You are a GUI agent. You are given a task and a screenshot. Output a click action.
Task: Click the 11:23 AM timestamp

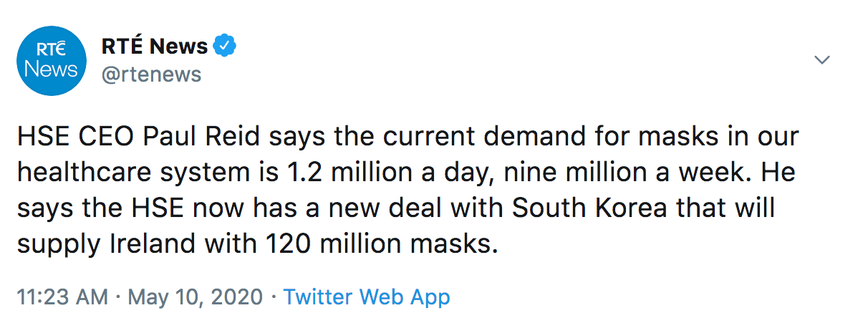tap(62, 297)
